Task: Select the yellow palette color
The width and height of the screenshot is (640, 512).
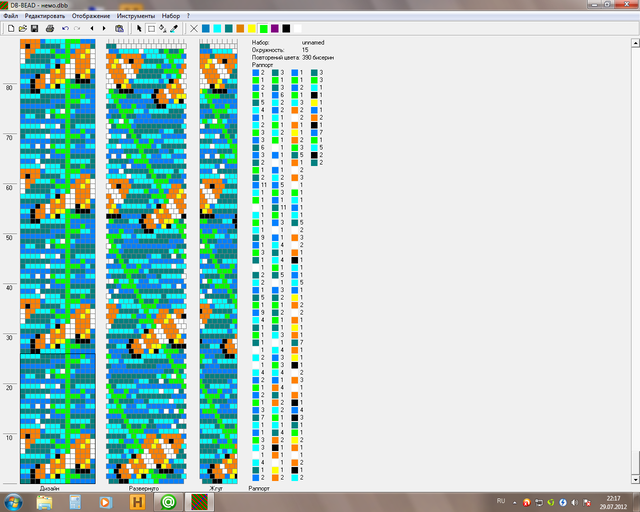Action: click(x=252, y=29)
